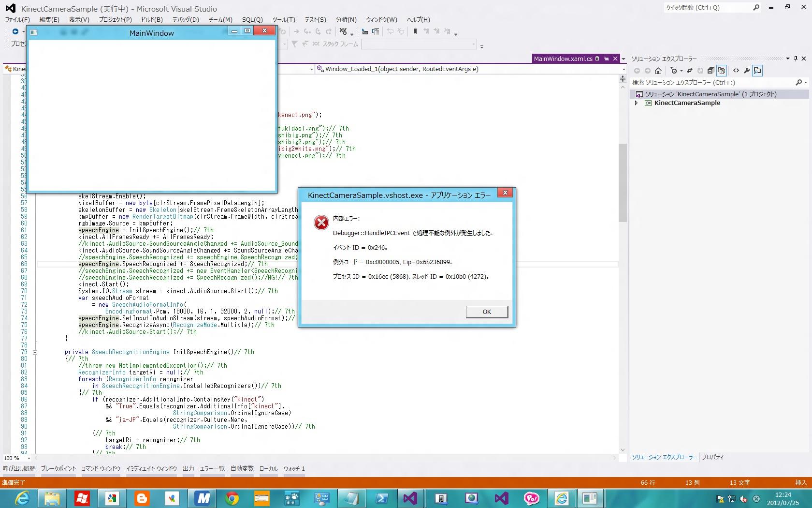Toggle Preview Selected Items in Solution Explorer

point(757,71)
